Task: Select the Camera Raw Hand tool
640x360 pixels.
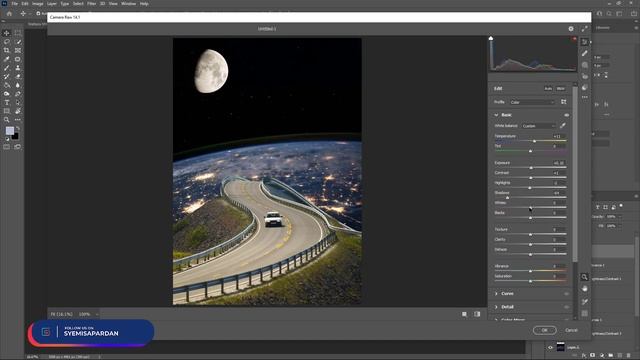Action: tap(584, 289)
